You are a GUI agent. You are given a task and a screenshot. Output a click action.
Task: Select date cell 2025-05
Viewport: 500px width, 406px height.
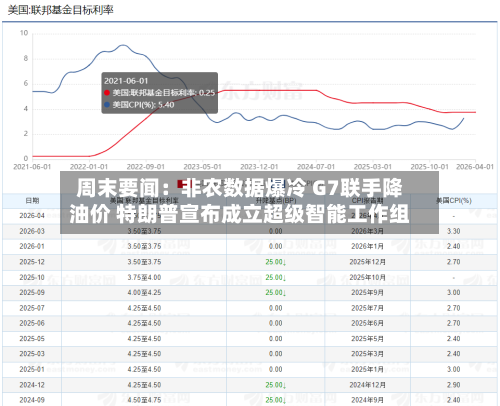click(32, 339)
